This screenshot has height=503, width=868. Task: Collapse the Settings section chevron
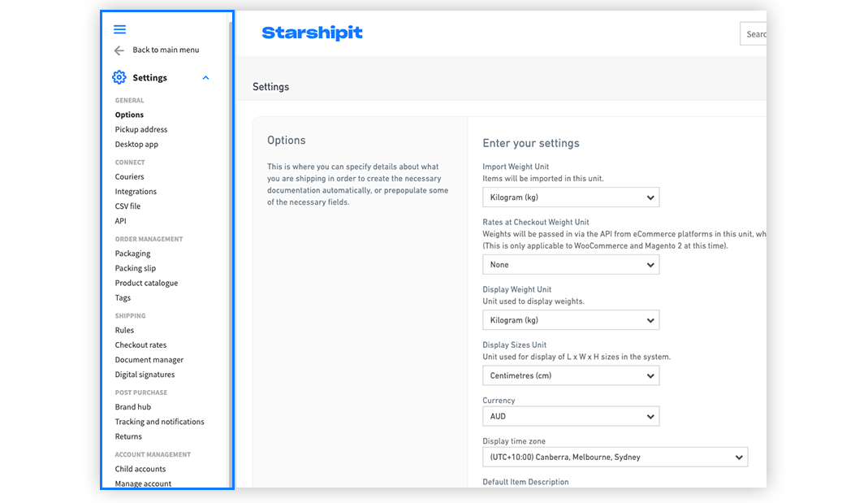click(x=206, y=77)
